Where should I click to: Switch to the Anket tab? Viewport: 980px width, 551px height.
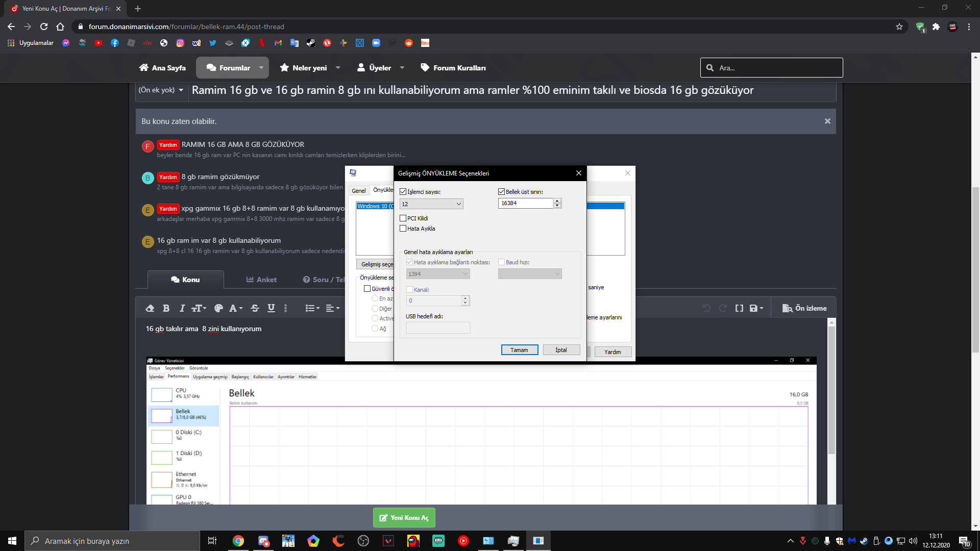[261, 280]
